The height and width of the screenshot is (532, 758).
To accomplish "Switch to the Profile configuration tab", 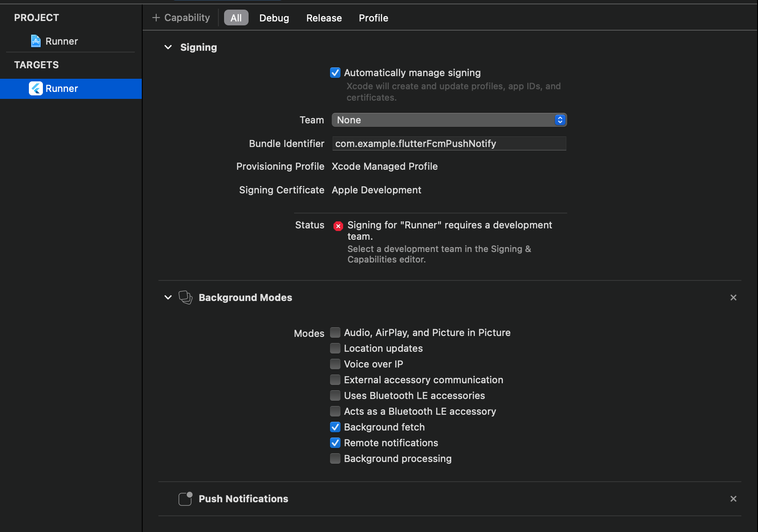I will point(373,18).
